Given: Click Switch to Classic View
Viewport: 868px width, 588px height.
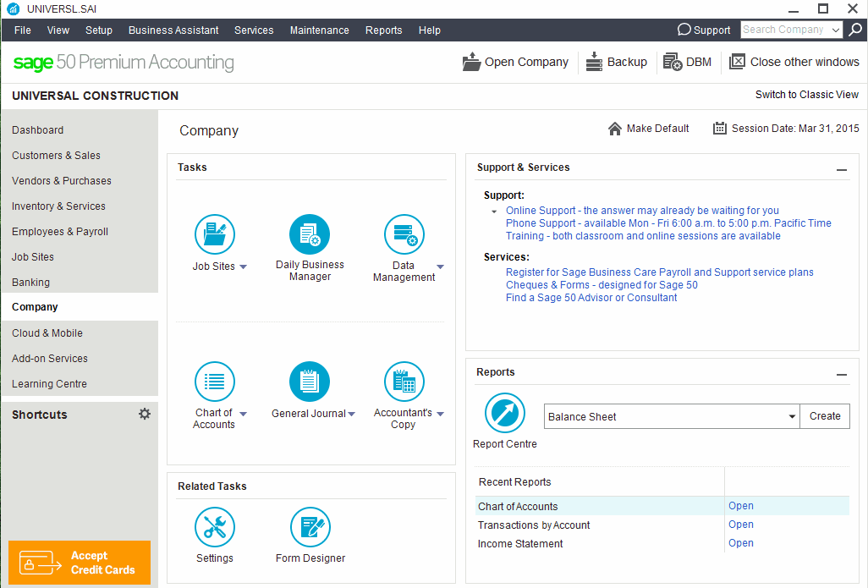Looking at the screenshot, I should click(806, 95).
